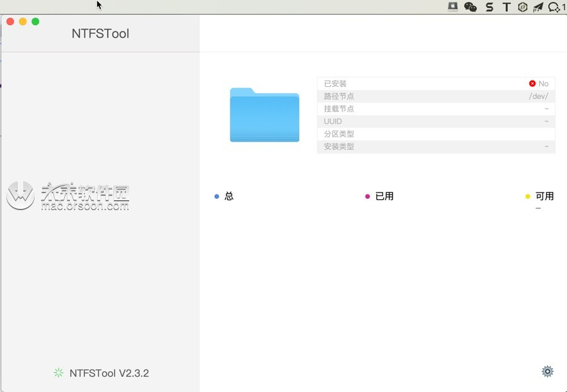Viewport: 567px width, 392px height.
Task: Select the 挂载节点 row label
Action: [339, 109]
